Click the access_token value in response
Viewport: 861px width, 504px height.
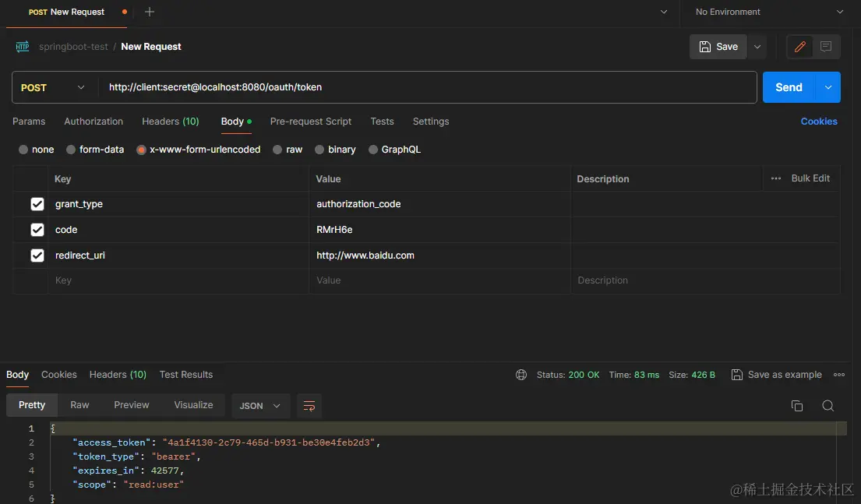(269, 442)
